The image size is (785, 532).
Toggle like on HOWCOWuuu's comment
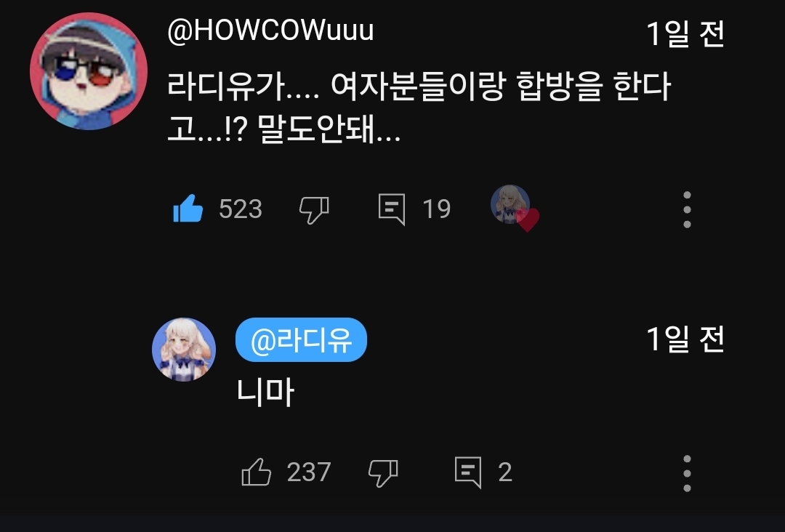188,208
